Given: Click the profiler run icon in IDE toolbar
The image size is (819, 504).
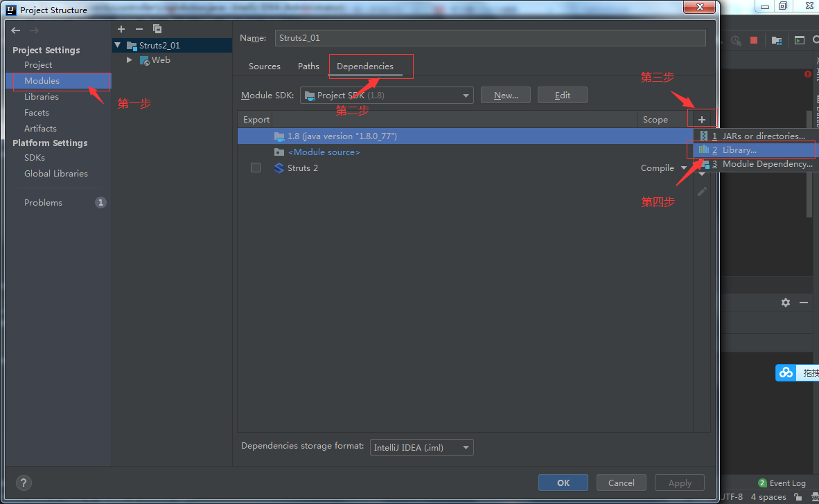Looking at the screenshot, I should click(736, 40).
